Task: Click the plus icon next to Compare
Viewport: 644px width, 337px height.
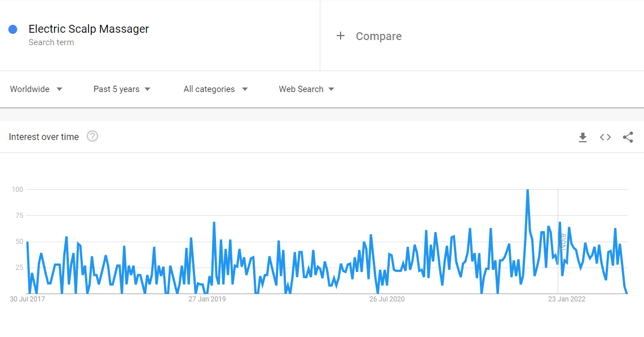Action: coord(341,36)
